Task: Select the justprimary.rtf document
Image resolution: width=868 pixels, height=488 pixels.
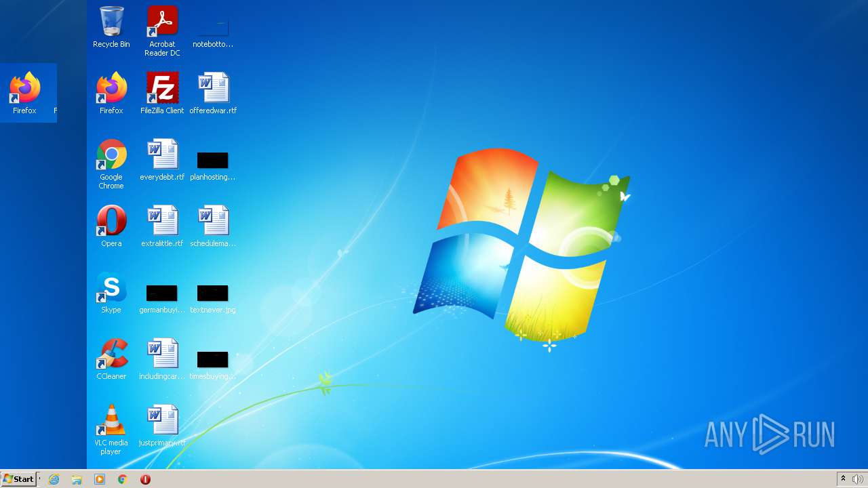Action: pos(162,425)
